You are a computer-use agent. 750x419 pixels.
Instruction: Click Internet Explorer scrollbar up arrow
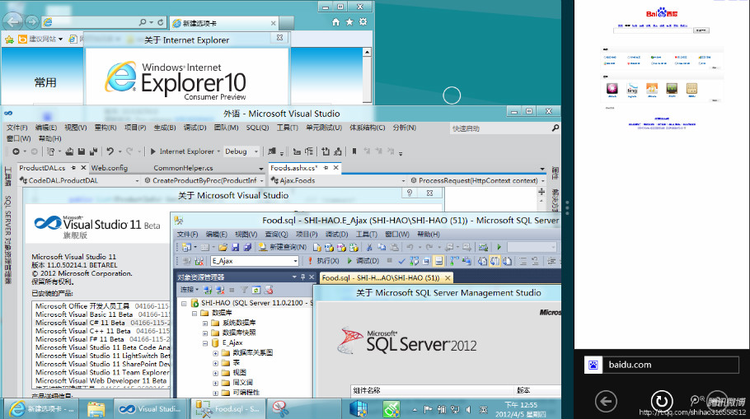click(x=366, y=52)
